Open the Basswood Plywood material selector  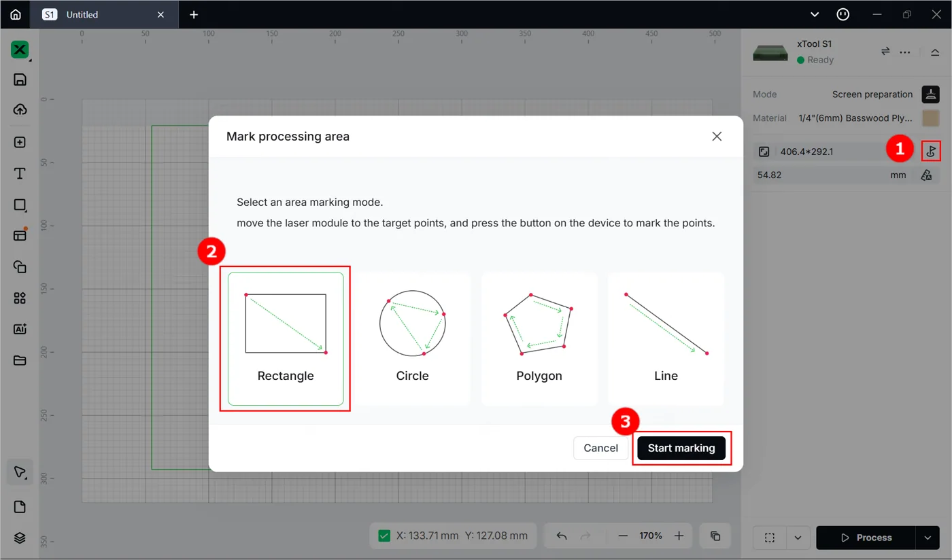[855, 118]
